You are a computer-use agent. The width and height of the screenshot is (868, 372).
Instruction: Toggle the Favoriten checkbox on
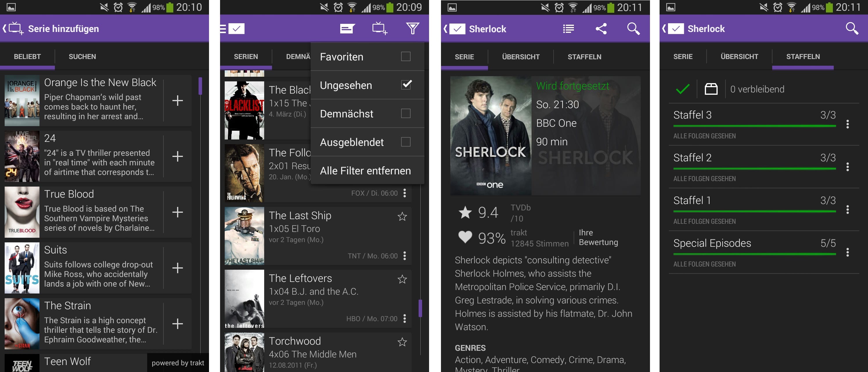point(406,57)
